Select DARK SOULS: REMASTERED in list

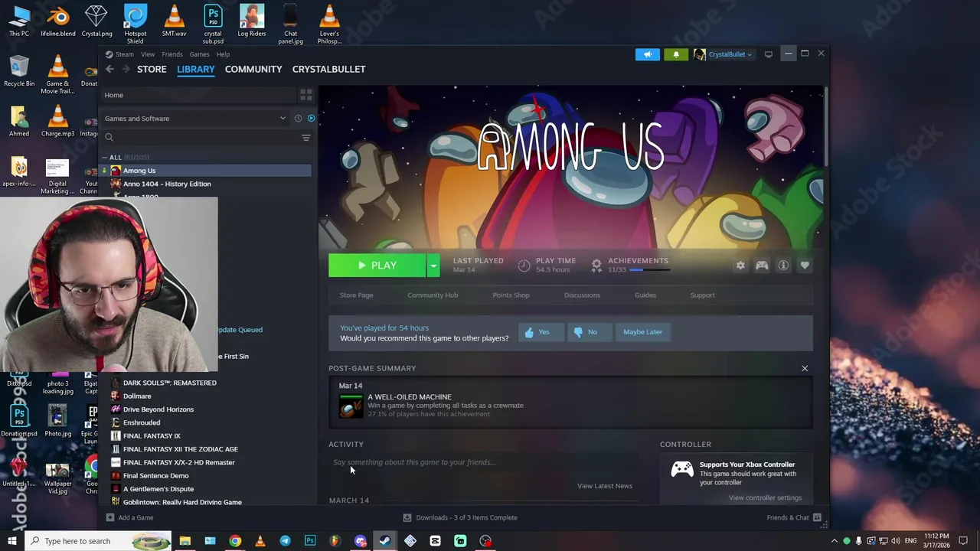click(170, 383)
